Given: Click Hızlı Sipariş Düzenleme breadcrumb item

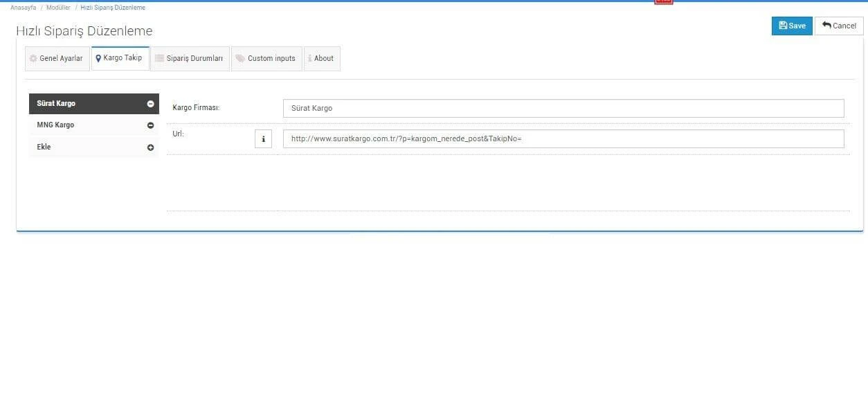Looking at the screenshot, I should pos(113,8).
